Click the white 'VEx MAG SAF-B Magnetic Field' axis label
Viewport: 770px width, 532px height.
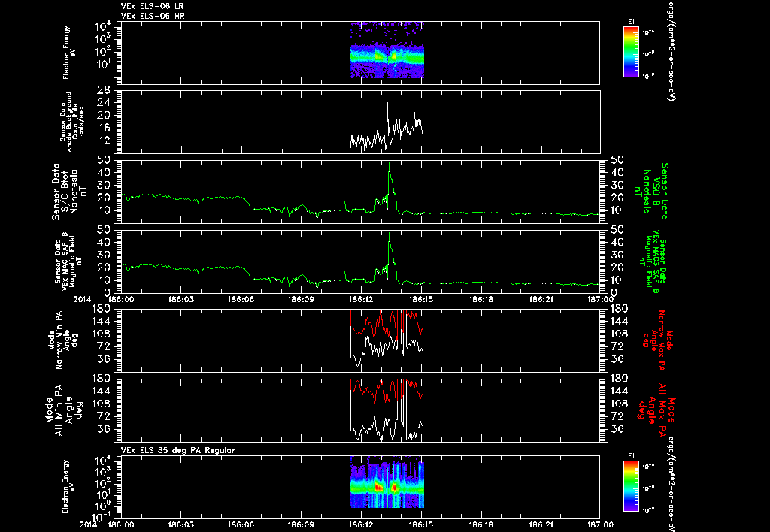click(68, 261)
